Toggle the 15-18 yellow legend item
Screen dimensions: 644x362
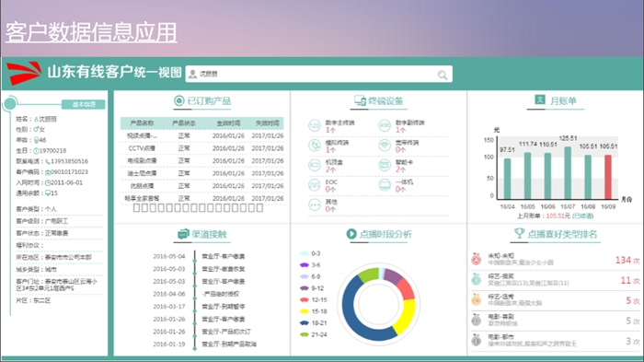tap(314, 311)
